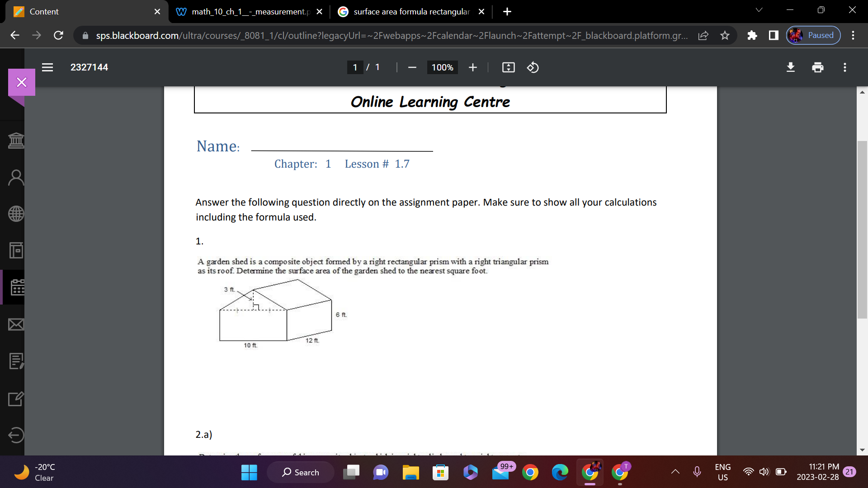868x488 pixels.
Task: Open the Calendar in the Blackboard sidebar
Action: (16, 287)
